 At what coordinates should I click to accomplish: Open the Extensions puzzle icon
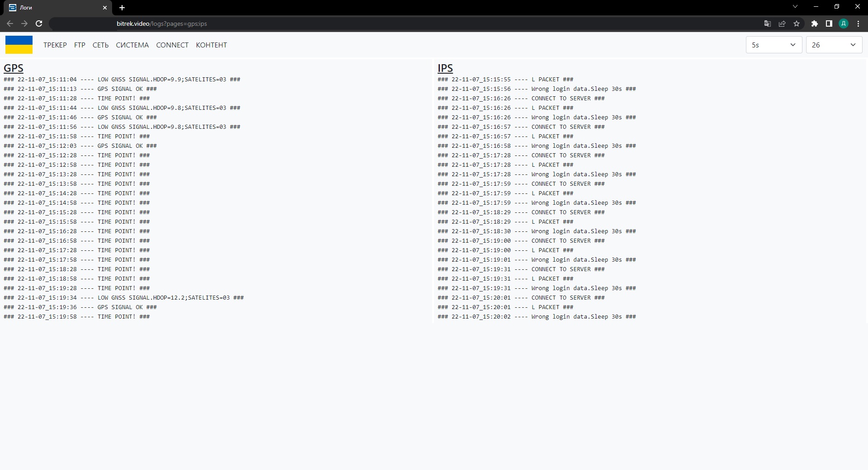814,23
